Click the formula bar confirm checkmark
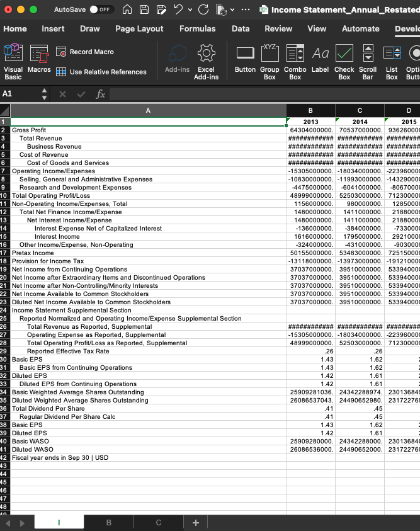Screen dimensions: 420x531 pyautogui.click(x=81, y=94)
